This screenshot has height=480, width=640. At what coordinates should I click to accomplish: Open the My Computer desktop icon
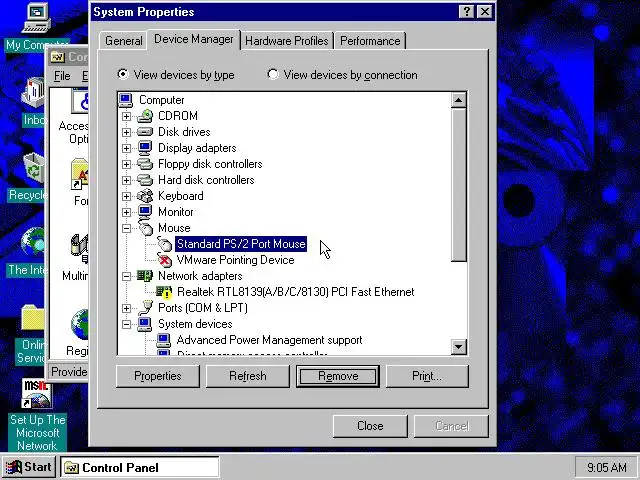click(36, 18)
